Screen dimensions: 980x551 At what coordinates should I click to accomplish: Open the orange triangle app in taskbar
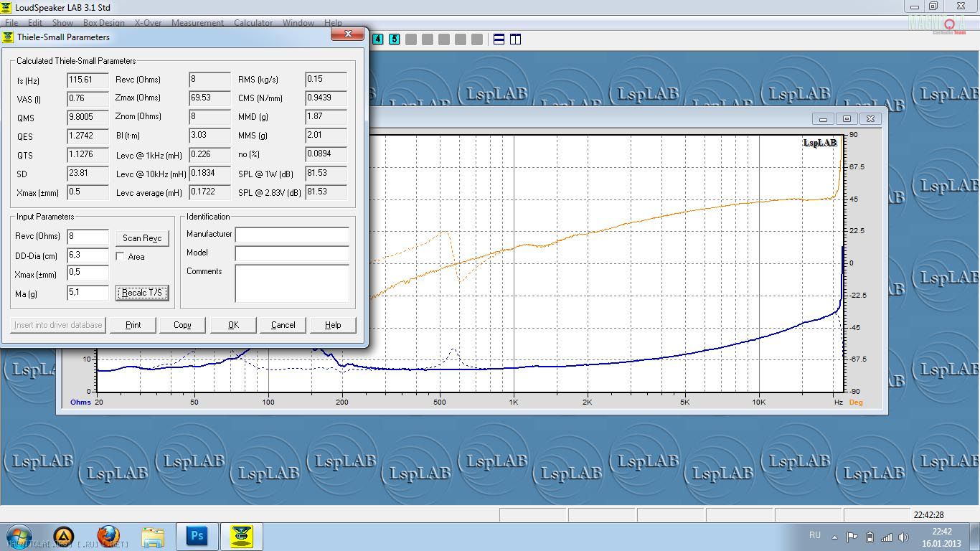64,537
